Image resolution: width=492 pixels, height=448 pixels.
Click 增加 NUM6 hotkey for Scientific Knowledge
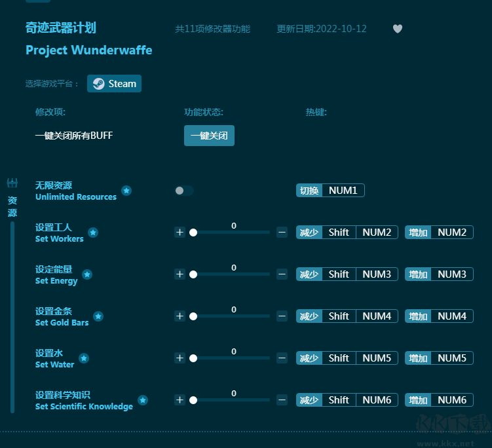tap(439, 400)
